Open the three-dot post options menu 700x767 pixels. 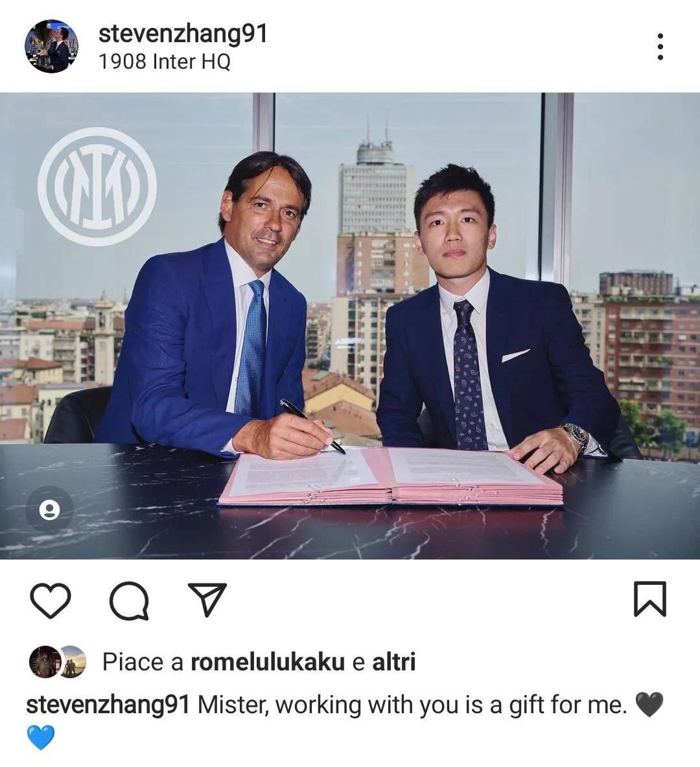pos(660,47)
